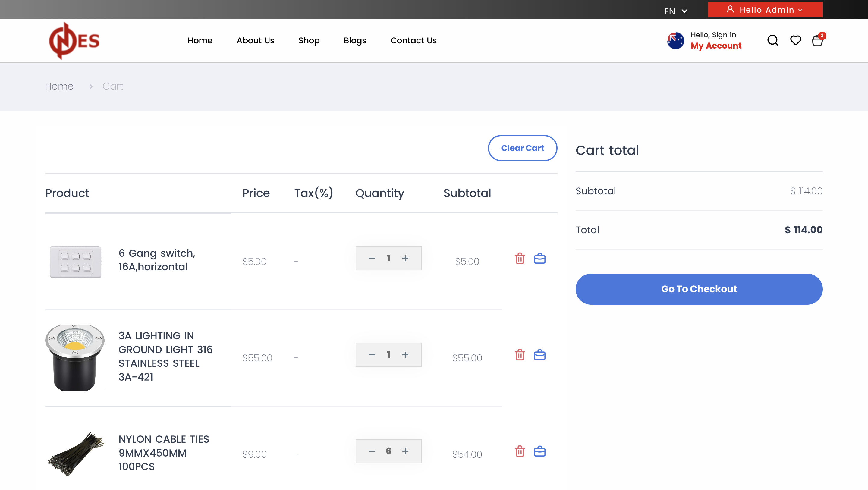Click the 6 Gang switch thumbnail
Image resolution: width=868 pixels, height=490 pixels.
[x=75, y=262]
